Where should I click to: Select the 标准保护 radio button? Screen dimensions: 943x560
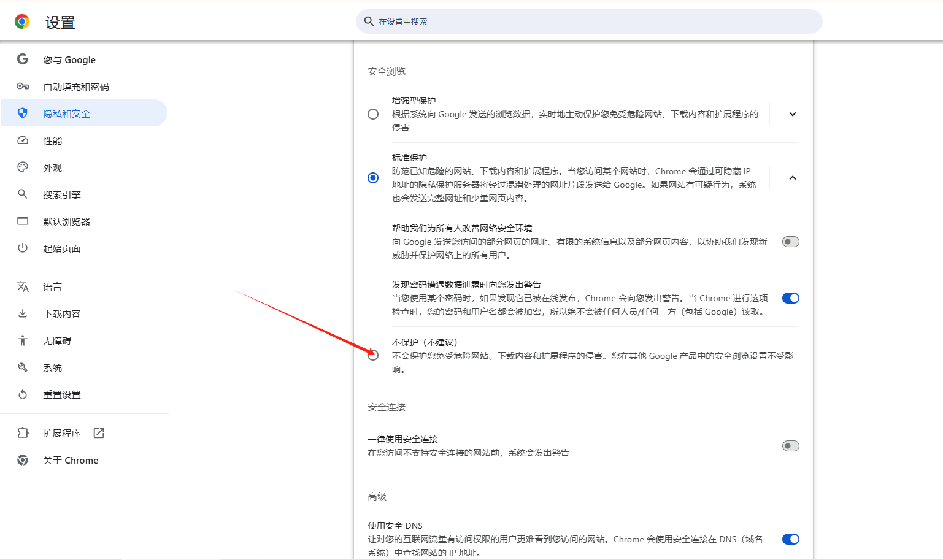(373, 178)
